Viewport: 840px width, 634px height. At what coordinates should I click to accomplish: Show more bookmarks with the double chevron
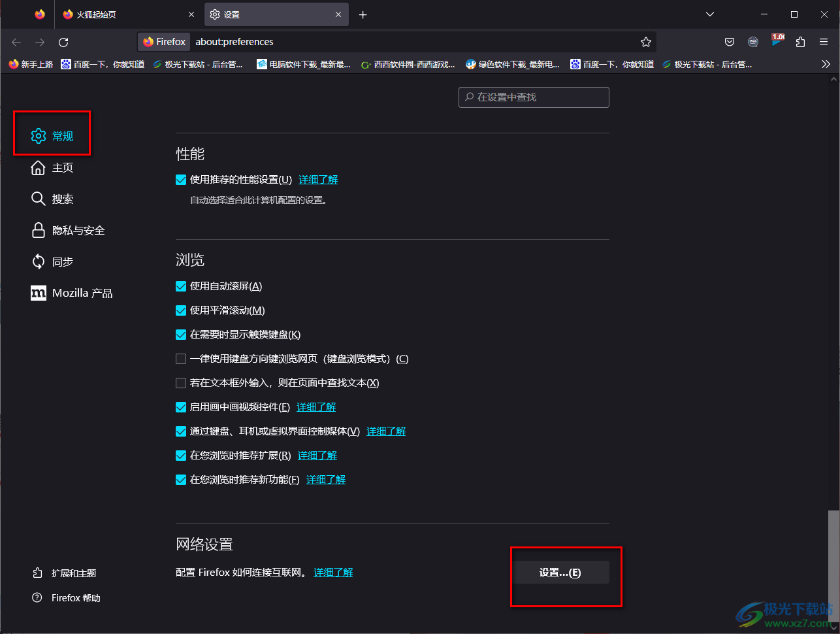tap(826, 64)
